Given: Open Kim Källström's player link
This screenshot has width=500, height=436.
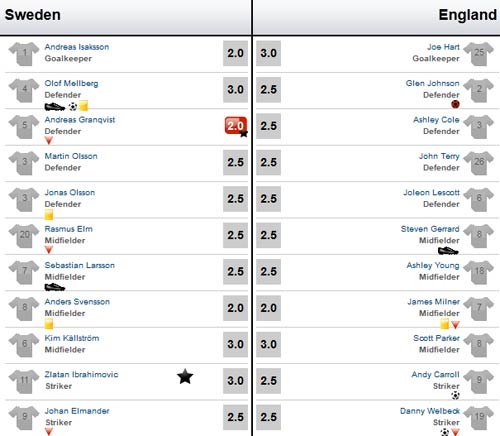Looking at the screenshot, I should click(x=72, y=338).
